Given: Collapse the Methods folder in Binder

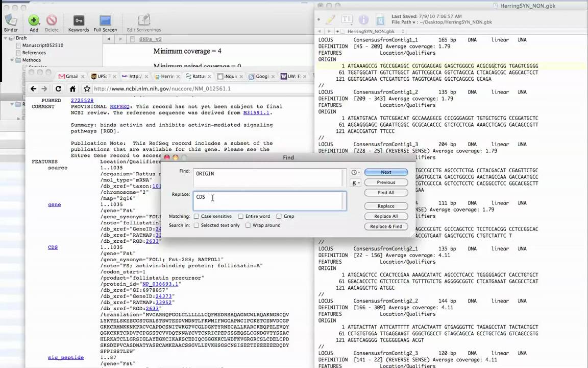Looking at the screenshot, I should click(x=12, y=60).
